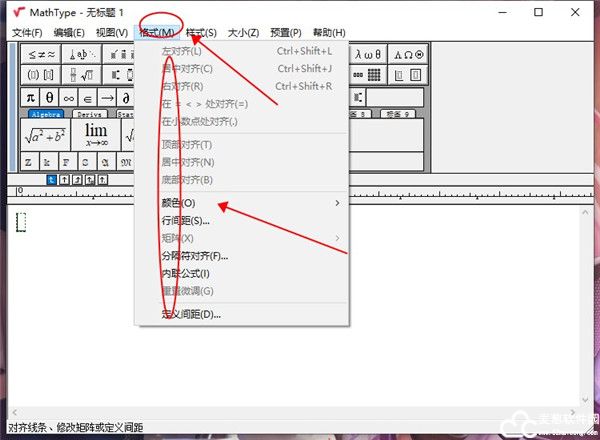Image resolution: width=600 pixels, height=440 pixels.
Task: Toggle 内联公式(I) inline equation option
Action: [186, 273]
